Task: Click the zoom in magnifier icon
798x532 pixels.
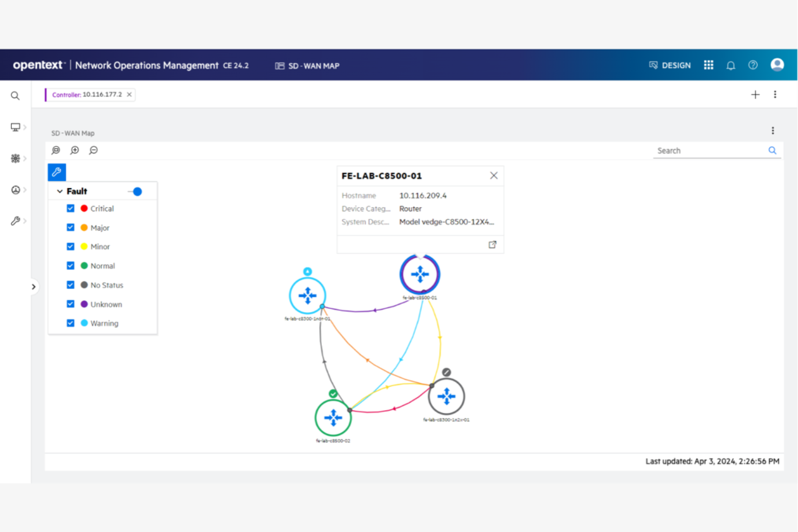Action: pos(75,150)
